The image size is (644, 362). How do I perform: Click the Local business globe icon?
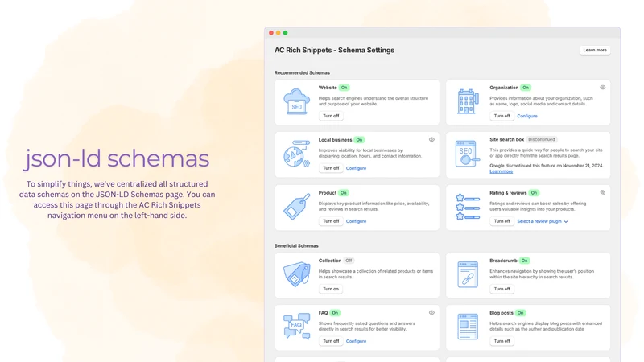point(296,154)
